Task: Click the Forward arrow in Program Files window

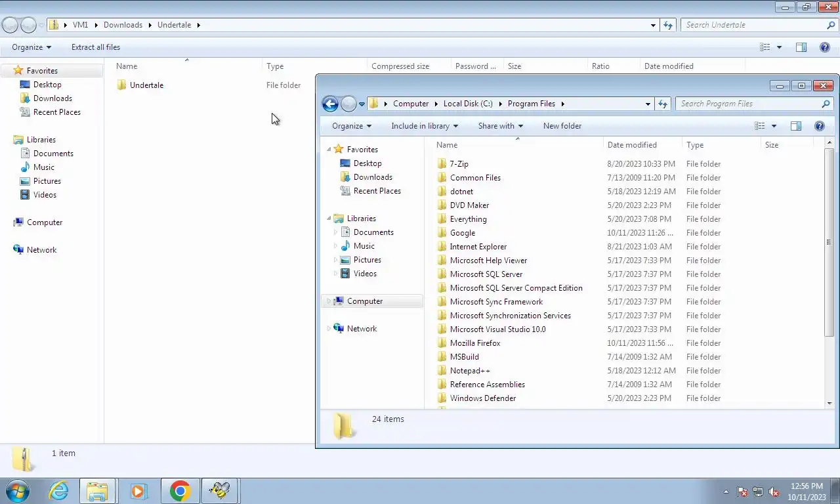Action: 348,104
